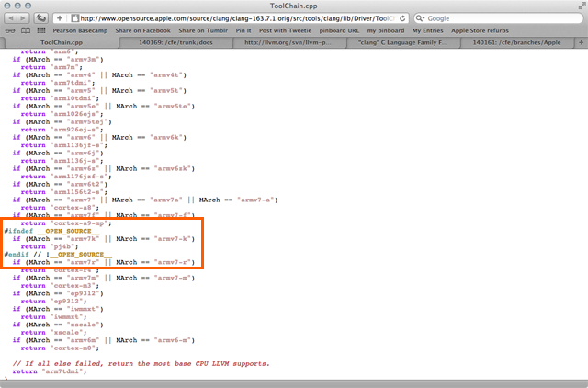Click the URL address bar
Image resolution: width=588 pixels, height=388 pixels.
239,17
